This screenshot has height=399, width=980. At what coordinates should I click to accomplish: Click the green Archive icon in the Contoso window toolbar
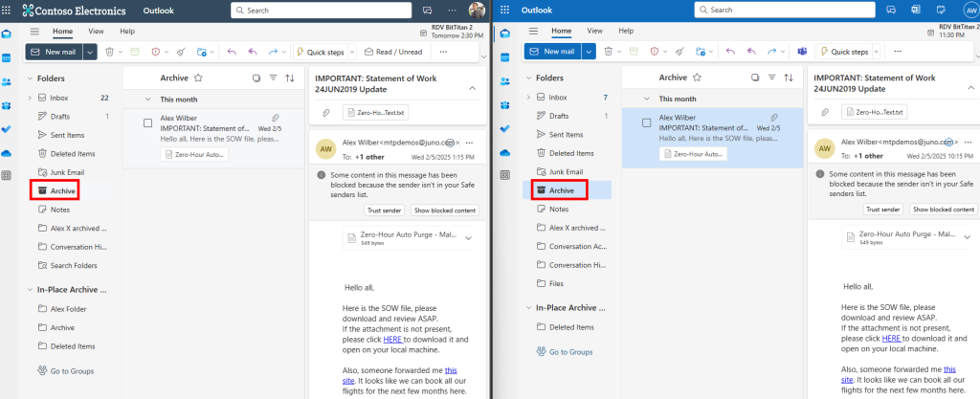[x=135, y=52]
